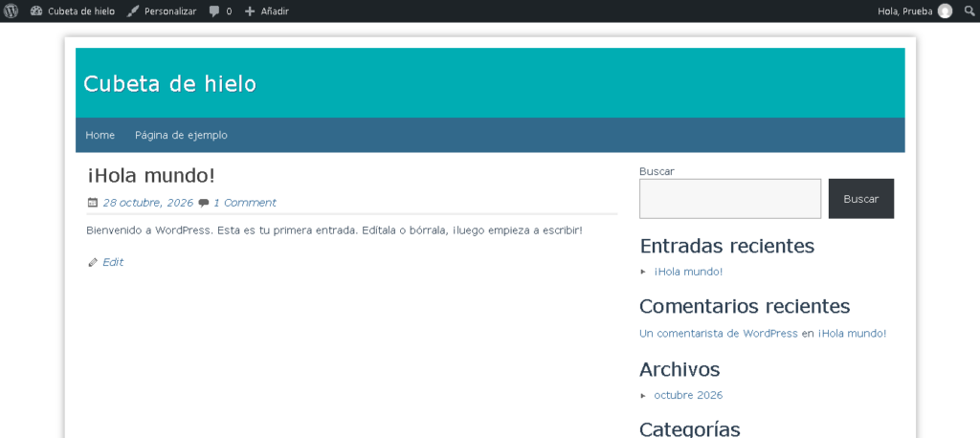
Task: Open the ¡Hola mundo! post title
Action: pyautogui.click(x=150, y=176)
